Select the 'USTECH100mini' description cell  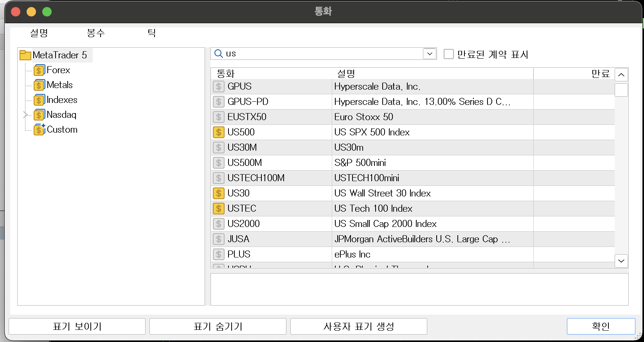tap(432, 178)
